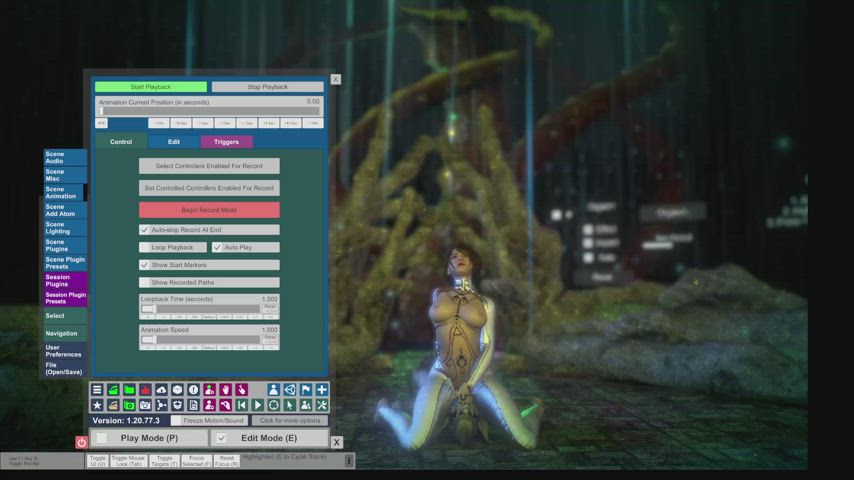Click the wrench and screwdriver tools icon
This screenshot has width=854, height=480.
click(322, 405)
